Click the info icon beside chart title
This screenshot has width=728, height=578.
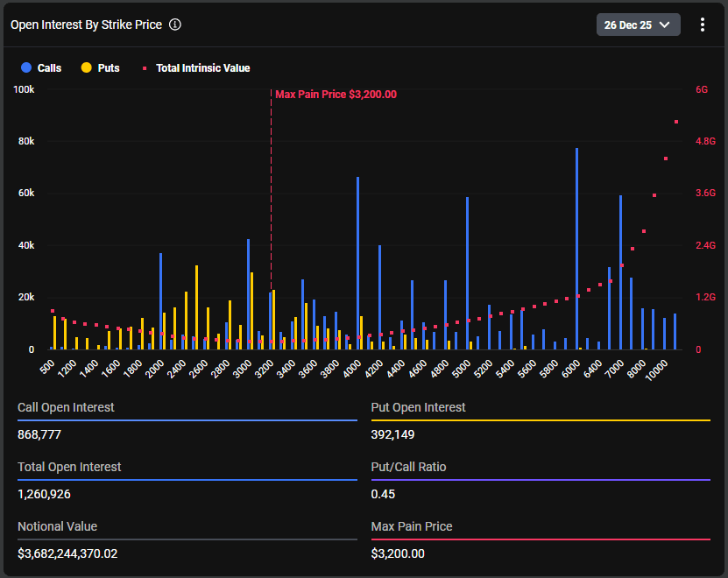pos(175,25)
